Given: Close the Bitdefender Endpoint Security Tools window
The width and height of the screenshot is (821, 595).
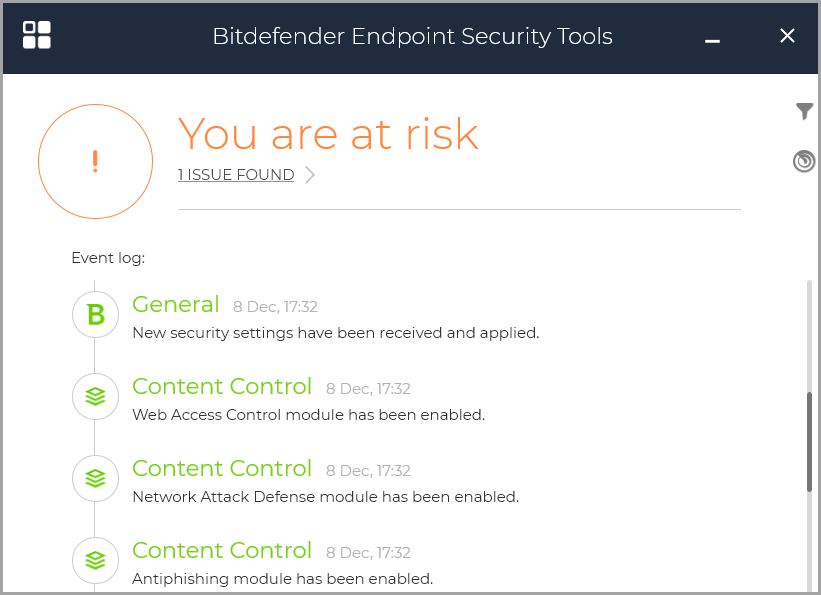Looking at the screenshot, I should click(x=787, y=36).
